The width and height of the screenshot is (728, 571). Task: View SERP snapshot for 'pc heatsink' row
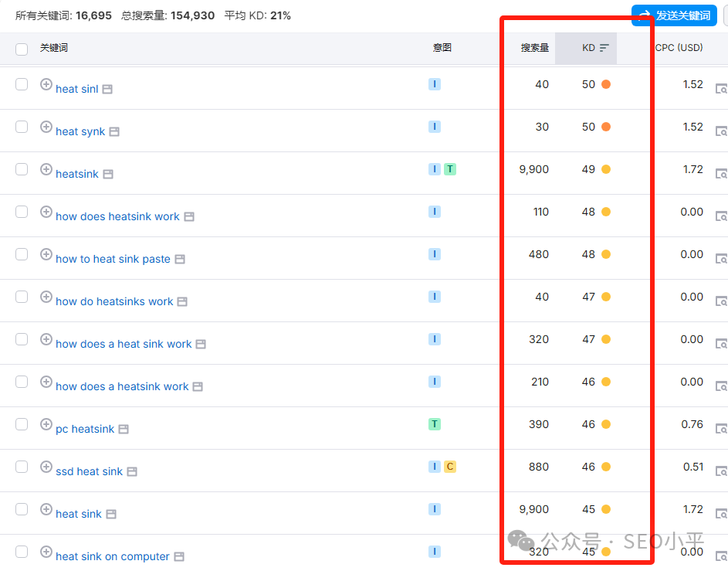click(x=722, y=429)
